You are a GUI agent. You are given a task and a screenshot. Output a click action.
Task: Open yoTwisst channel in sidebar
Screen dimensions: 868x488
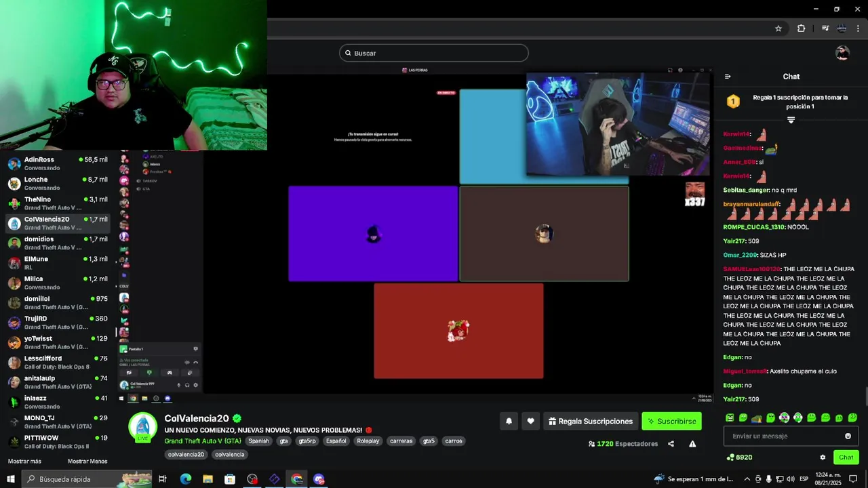[58, 342]
